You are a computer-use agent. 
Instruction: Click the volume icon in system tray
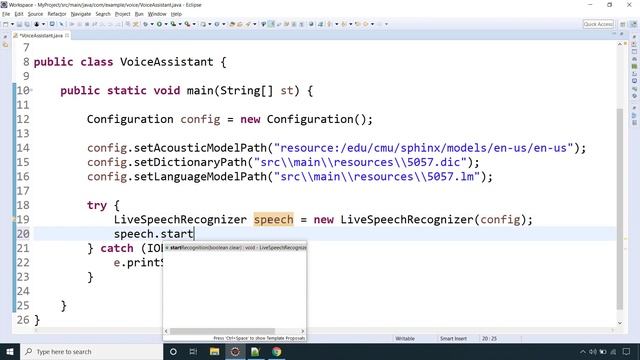(593, 351)
